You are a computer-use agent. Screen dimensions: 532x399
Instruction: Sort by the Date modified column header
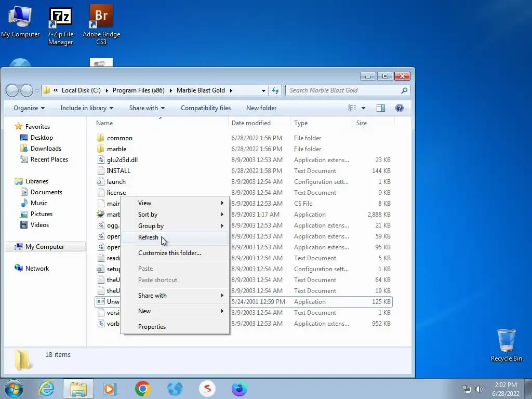259,123
